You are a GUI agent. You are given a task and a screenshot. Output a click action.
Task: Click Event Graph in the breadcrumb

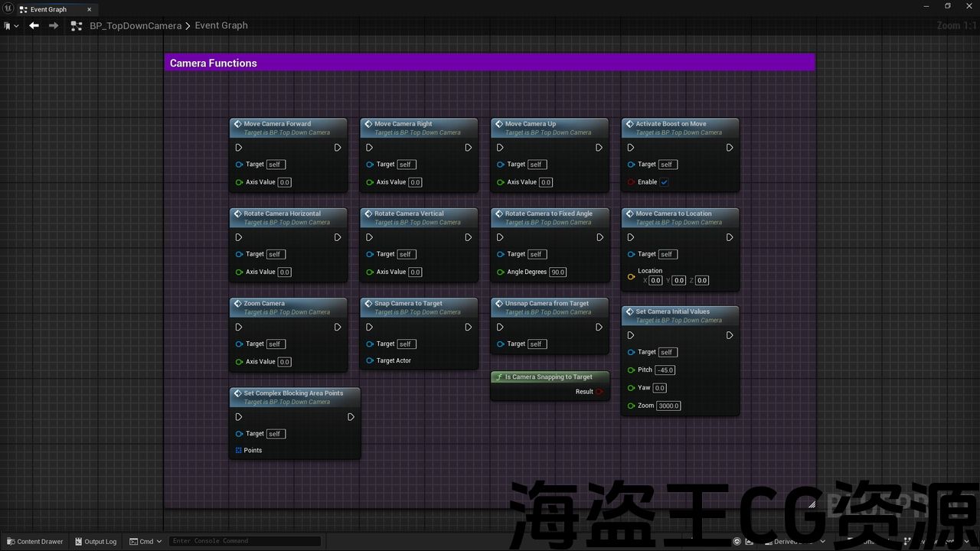tap(221, 25)
